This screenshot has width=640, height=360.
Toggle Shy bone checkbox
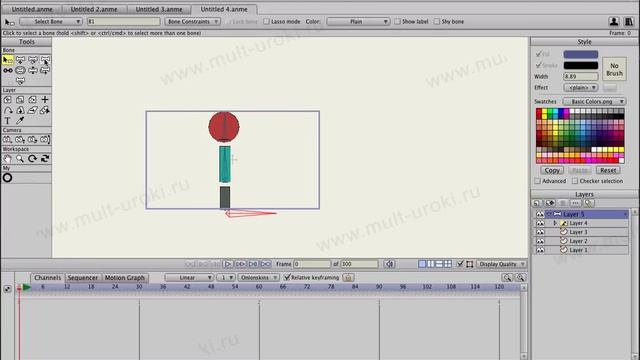click(x=437, y=22)
